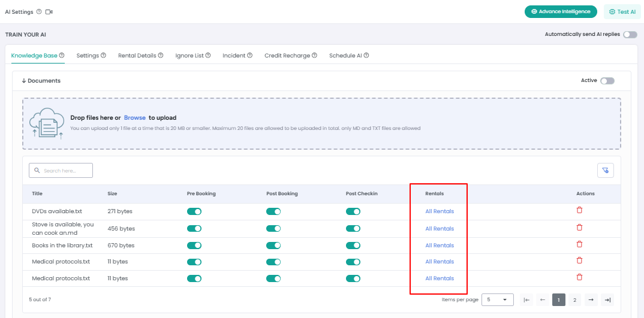The width and height of the screenshot is (644, 318).
Task: Switch to the Settings tab
Action: (88, 55)
